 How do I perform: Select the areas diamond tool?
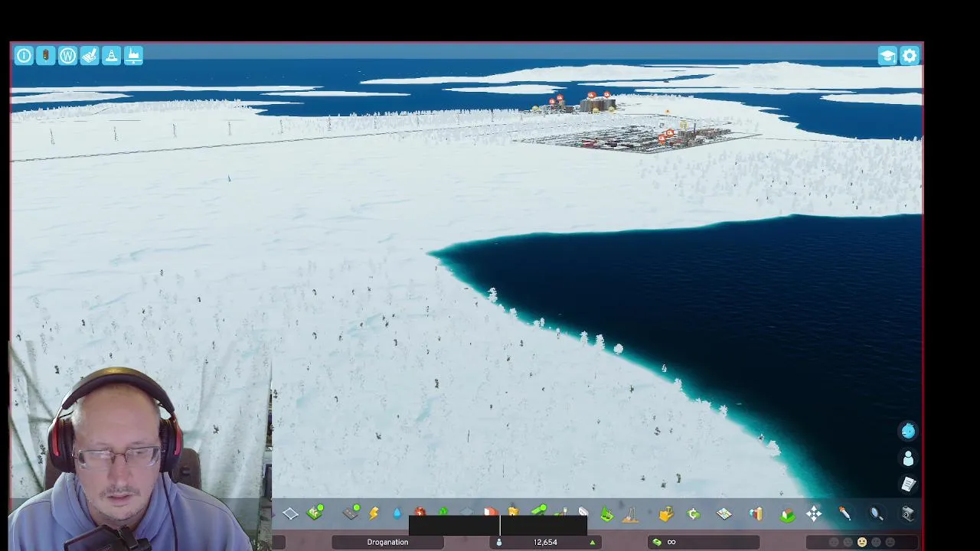(x=290, y=514)
